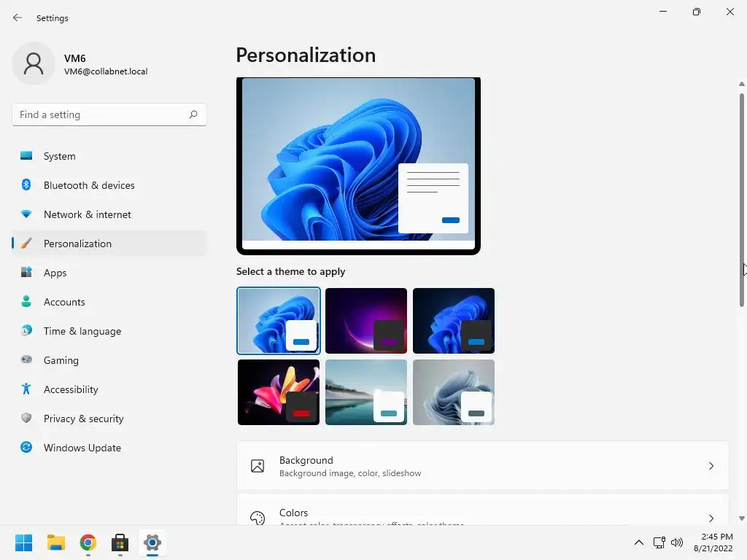Go to Network & internet settings
This screenshot has height=560, width=747.
[109, 214]
